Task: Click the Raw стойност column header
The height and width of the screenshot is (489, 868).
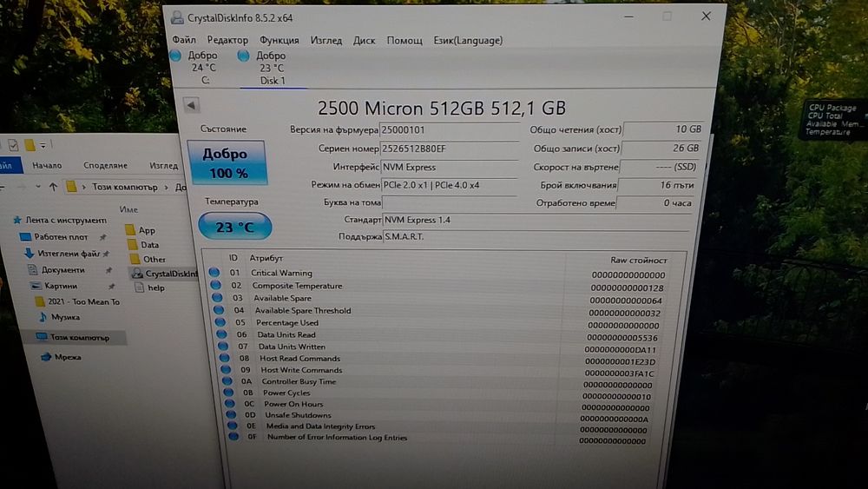Action: pos(639,260)
